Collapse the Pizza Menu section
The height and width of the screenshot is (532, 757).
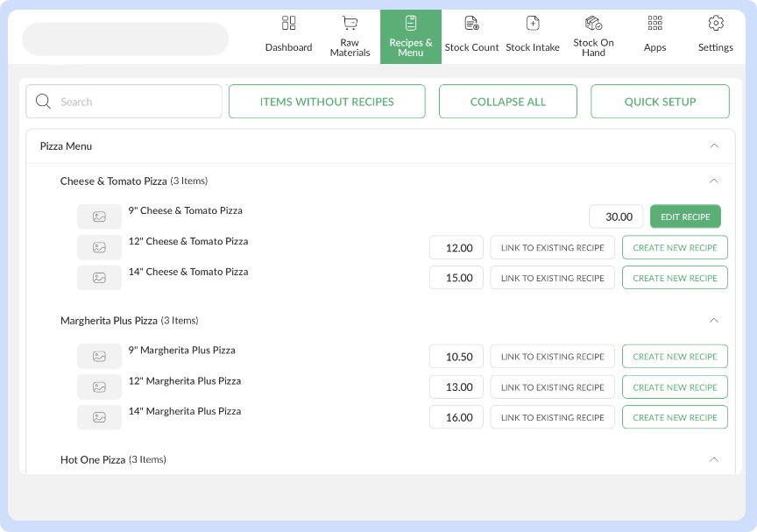714,146
